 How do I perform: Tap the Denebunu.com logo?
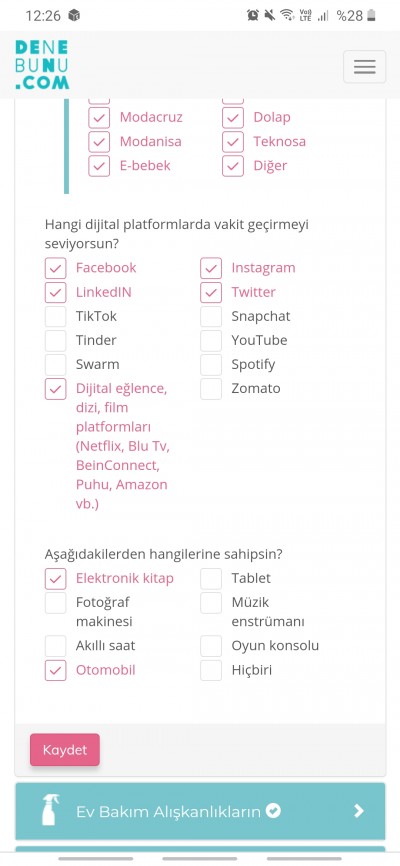(x=42, y=65)
